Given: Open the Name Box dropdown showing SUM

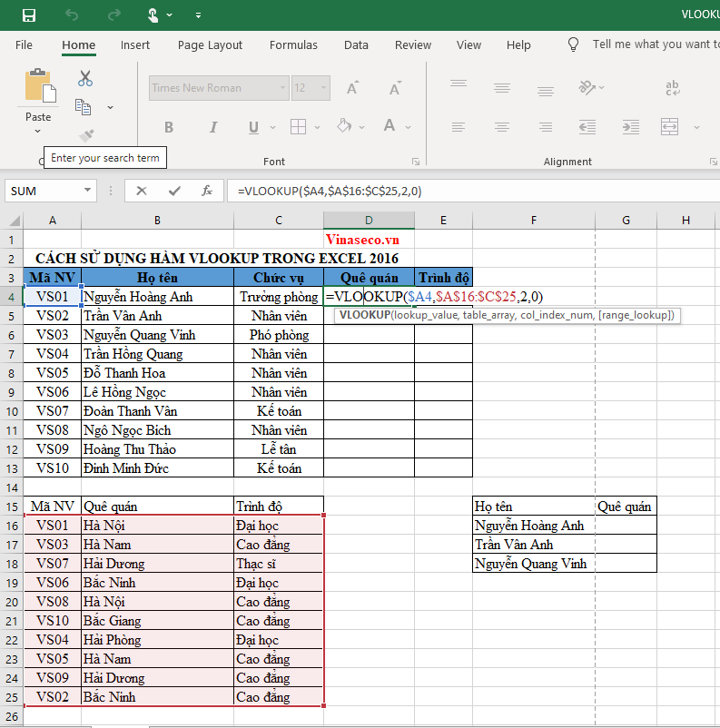Looking at the screenshot, I should click(88, 191).
